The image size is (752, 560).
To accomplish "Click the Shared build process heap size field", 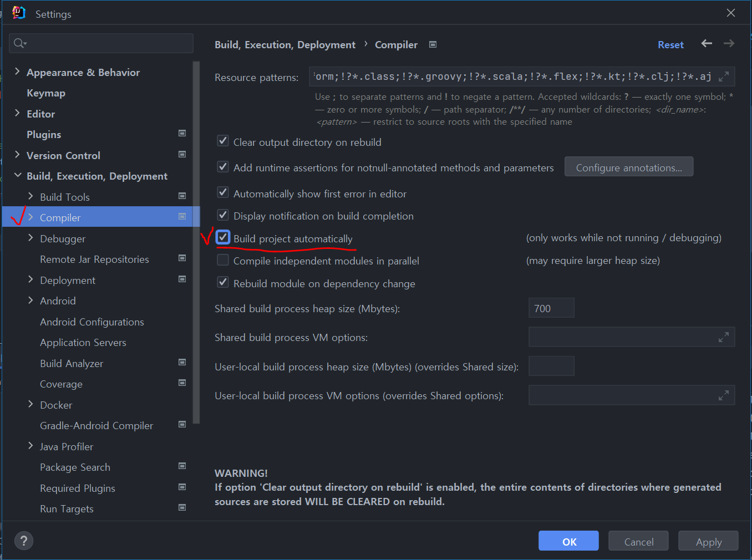I will pyautogui.click(x=551, y=308).
